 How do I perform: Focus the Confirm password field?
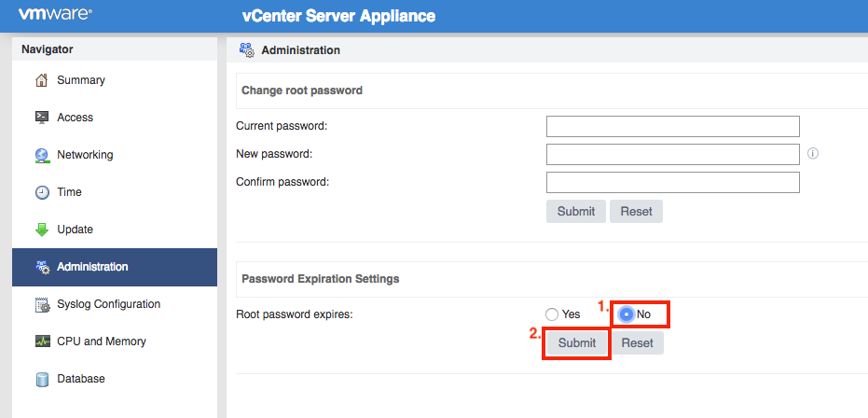(672, 182)
